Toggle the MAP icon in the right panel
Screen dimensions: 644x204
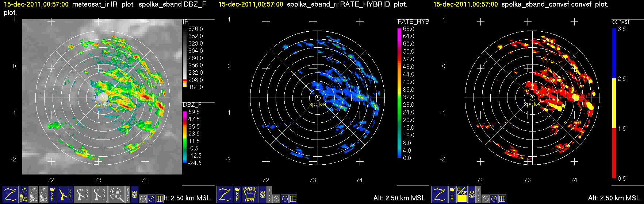452,195
